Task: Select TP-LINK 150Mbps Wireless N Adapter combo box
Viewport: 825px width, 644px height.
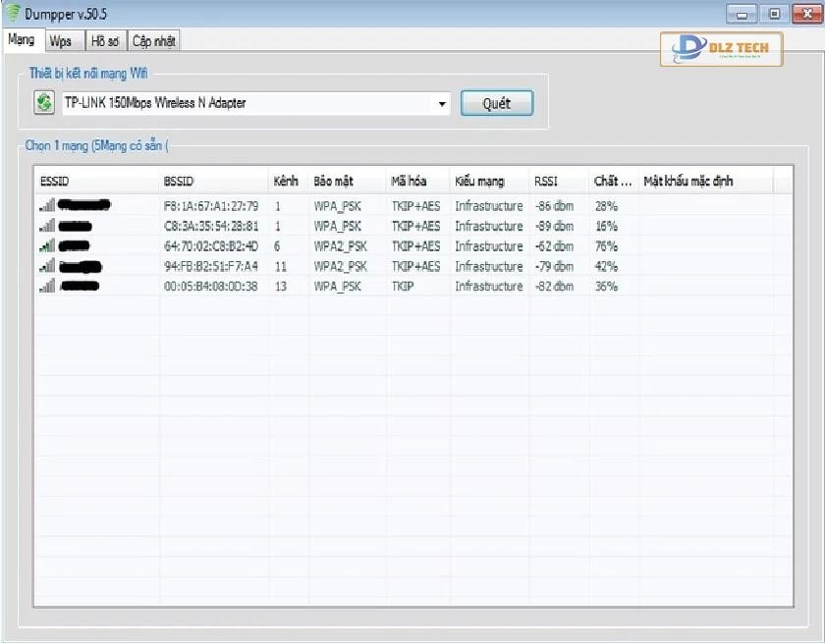Action: coord(246,103)
